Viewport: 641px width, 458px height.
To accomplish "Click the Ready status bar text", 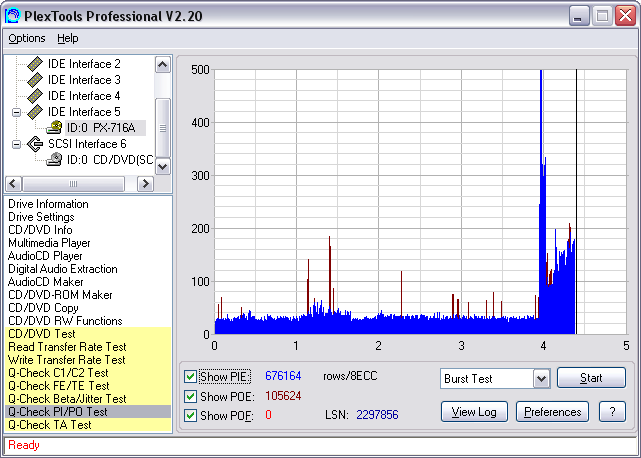I will (24, 445).
